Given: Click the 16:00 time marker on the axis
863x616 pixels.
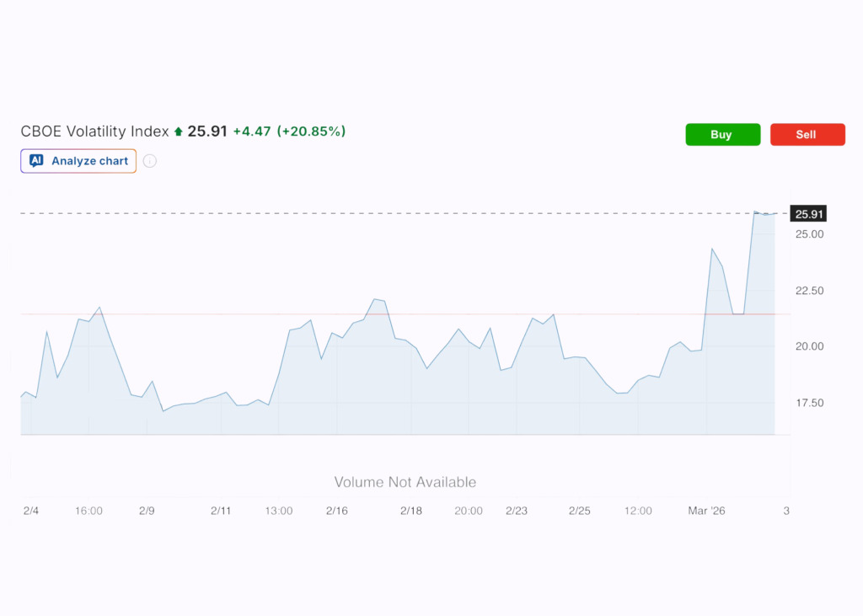Looking at the screenshot, I should [x=88, y=511].
